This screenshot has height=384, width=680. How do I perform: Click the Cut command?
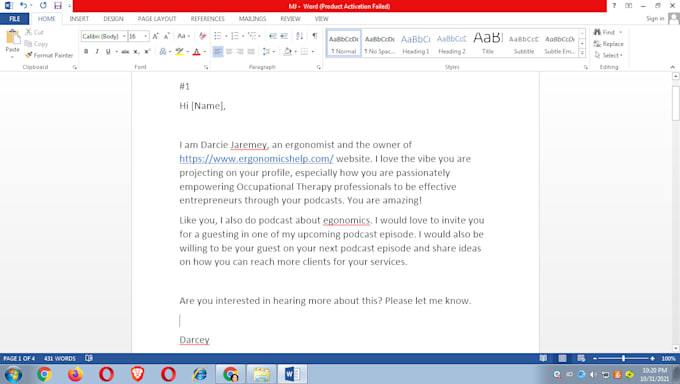pyautogui.click(x=35, y=32)
